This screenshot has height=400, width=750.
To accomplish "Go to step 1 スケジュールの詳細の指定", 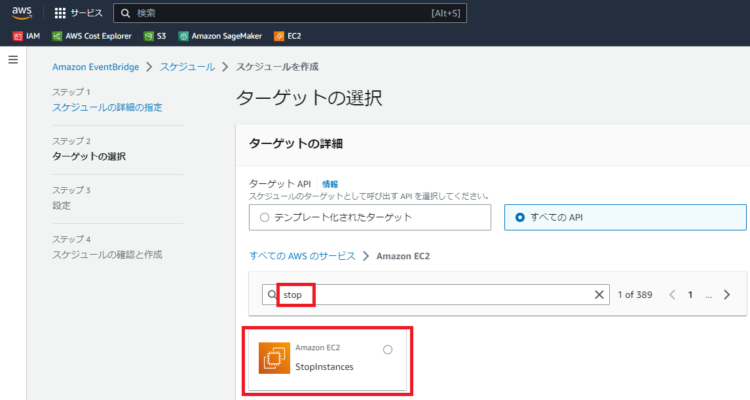I will pos(107,107).
